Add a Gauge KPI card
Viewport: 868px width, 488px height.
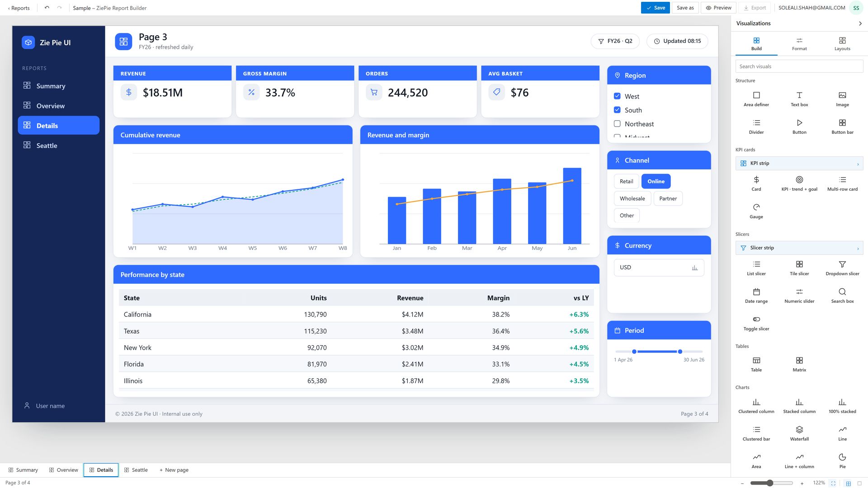tap(756, 211)
